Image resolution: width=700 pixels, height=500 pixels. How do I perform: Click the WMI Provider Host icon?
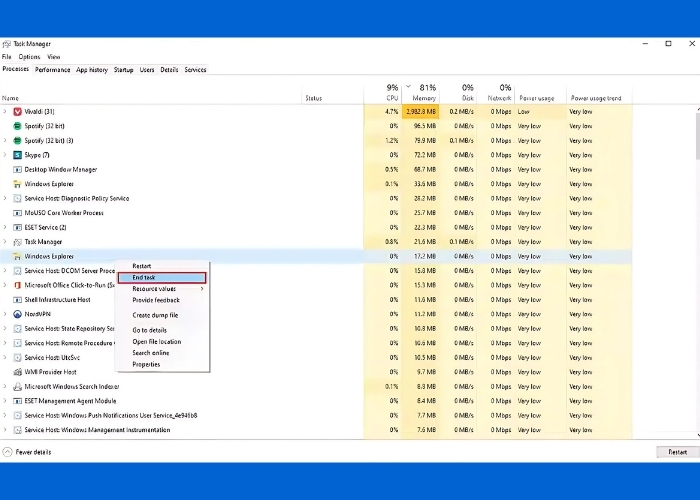(17, 372)
